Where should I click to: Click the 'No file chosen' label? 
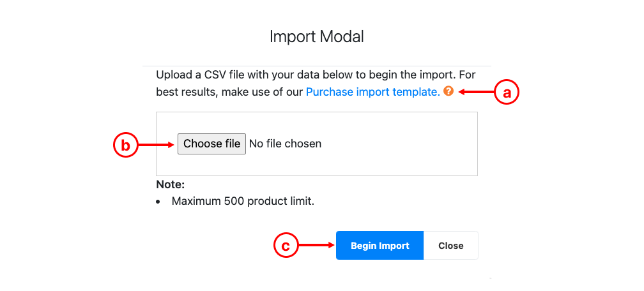point(286,144)
